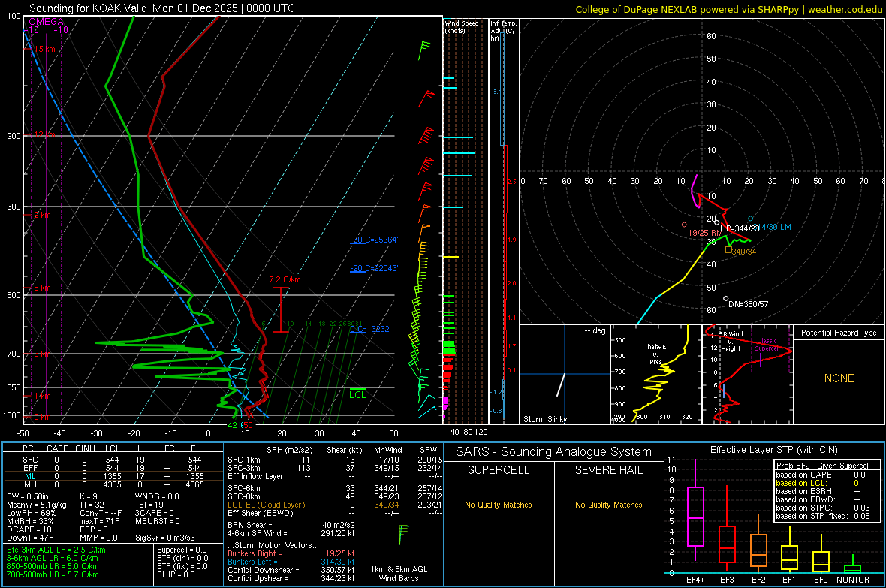Screen dimensions: 886x588
Task: Click the 'maxT = 71F' value
Action: point(99,521)
